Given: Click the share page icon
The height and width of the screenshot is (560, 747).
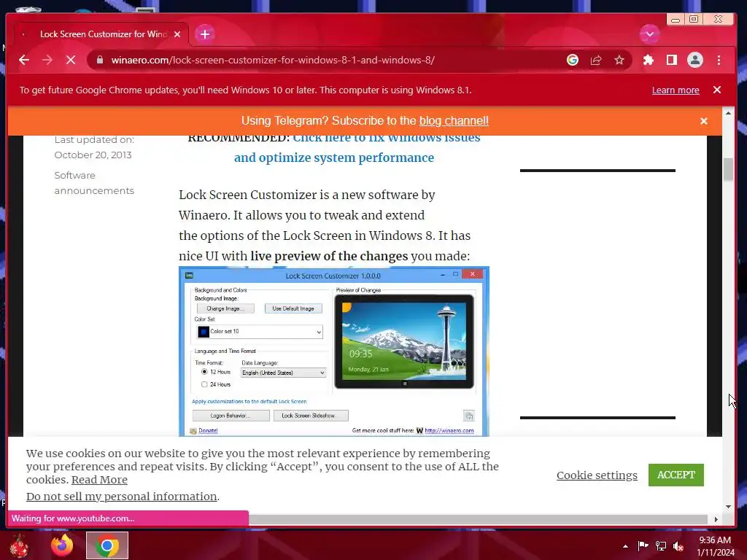Looking at the screenshot, I should (596, 60).
